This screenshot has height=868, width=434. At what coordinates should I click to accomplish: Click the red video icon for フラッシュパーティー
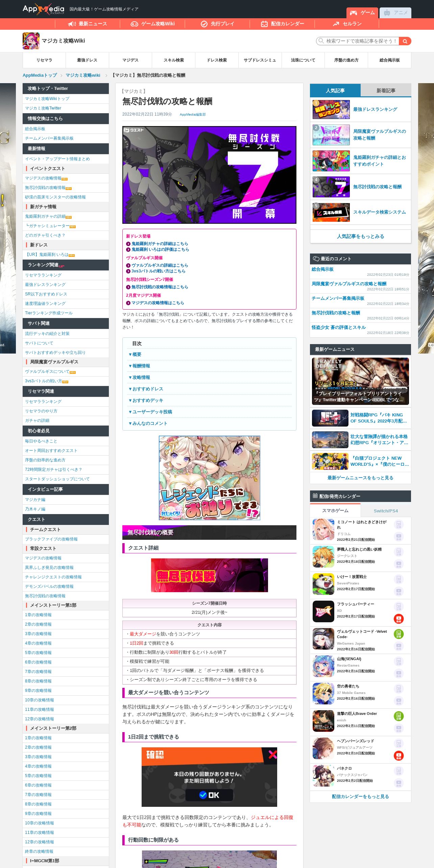pos(399,619)
